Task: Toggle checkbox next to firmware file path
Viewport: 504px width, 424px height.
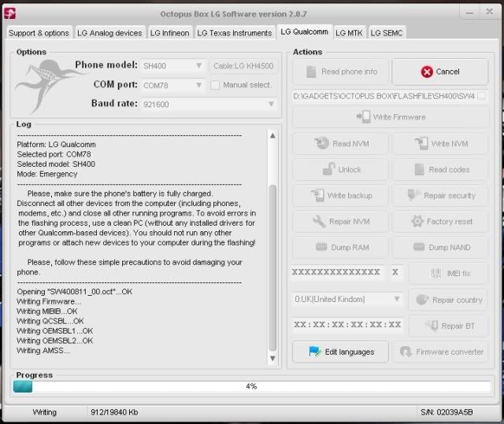Action: click(482, 96)
